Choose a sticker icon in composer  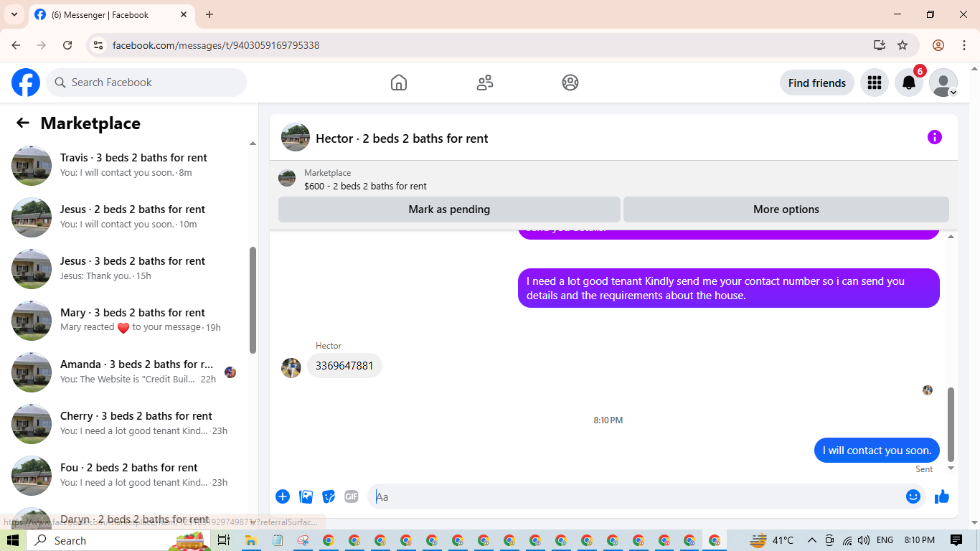[x=329, y=496]
